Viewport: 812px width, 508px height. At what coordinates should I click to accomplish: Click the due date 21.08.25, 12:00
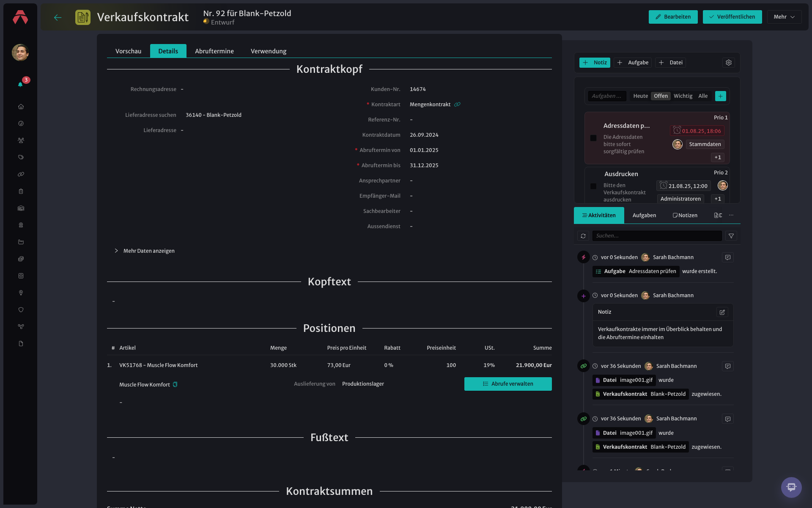tap(683, 186)
